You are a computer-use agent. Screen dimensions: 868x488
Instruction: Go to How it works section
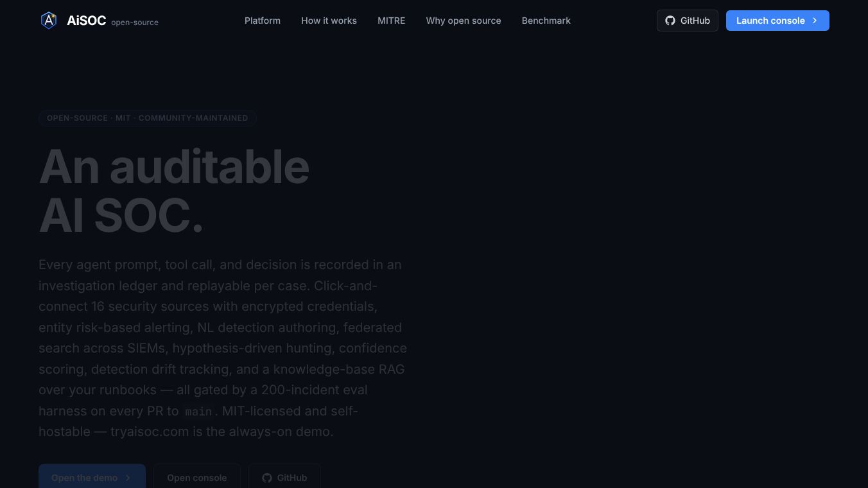click(x=329, y=21)
